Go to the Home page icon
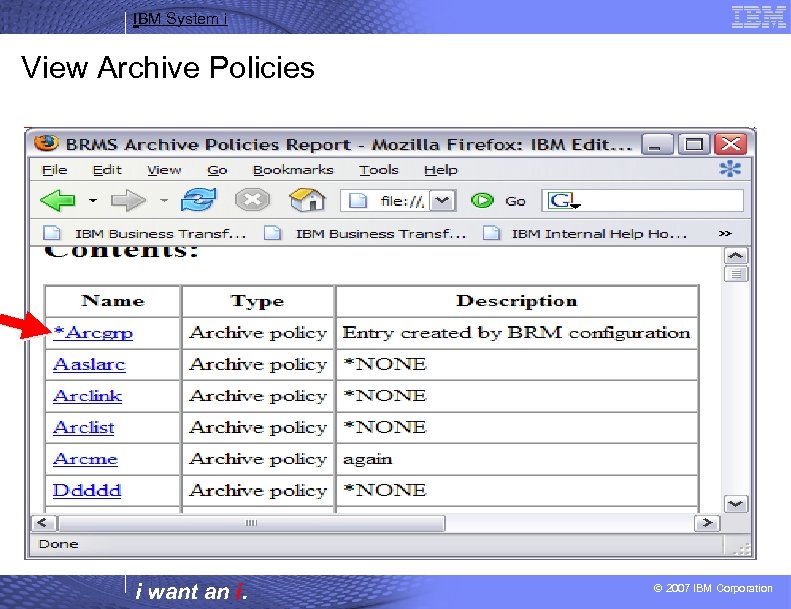This screenshot has width=791, height=609. click(307, 199)
